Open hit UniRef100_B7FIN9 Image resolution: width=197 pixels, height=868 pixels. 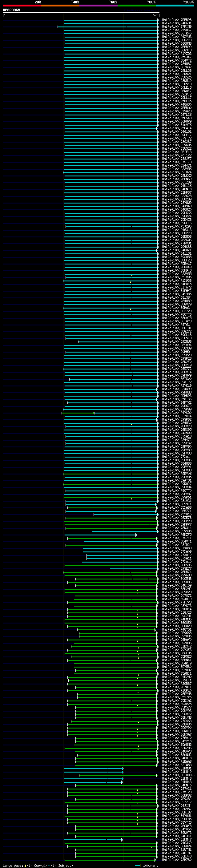(176, 26)
